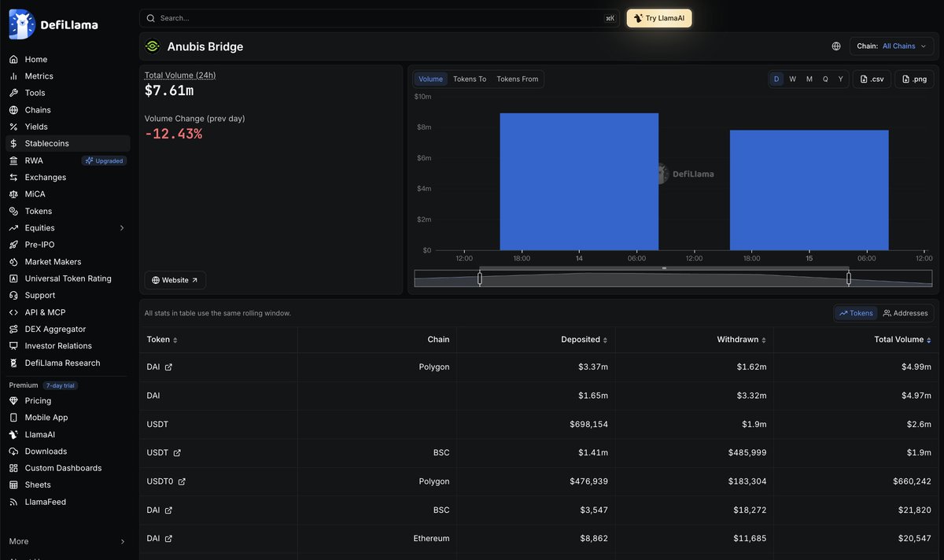Viewport: 944px width, 560px height.
Task: Open external link icon for DAI Polygon
Action: [x=168, y=367]
